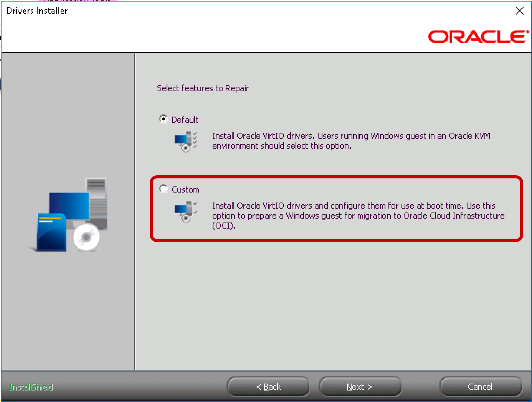532x402 pixels.
Task: Click the Oracle logo
Action: 478,36
